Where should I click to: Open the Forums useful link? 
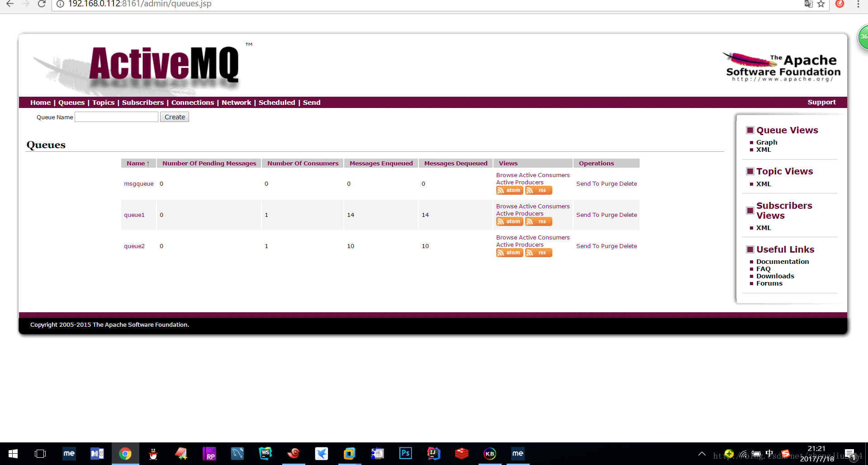(769, 283)
